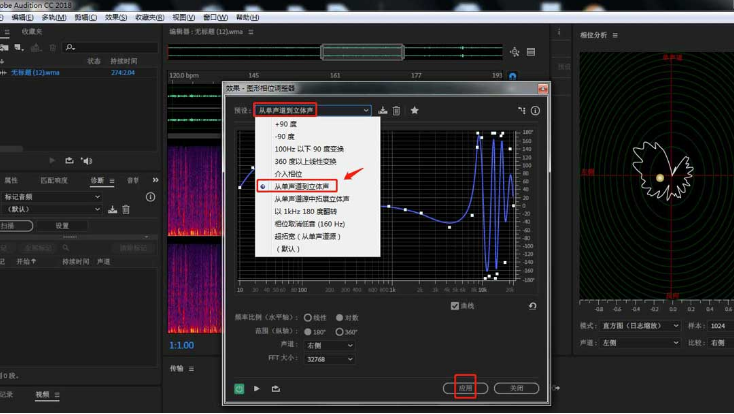Screen dimensions: 734x414
Task: Click the Files panel horizontal scrollbar
Action: click(11, 148)
